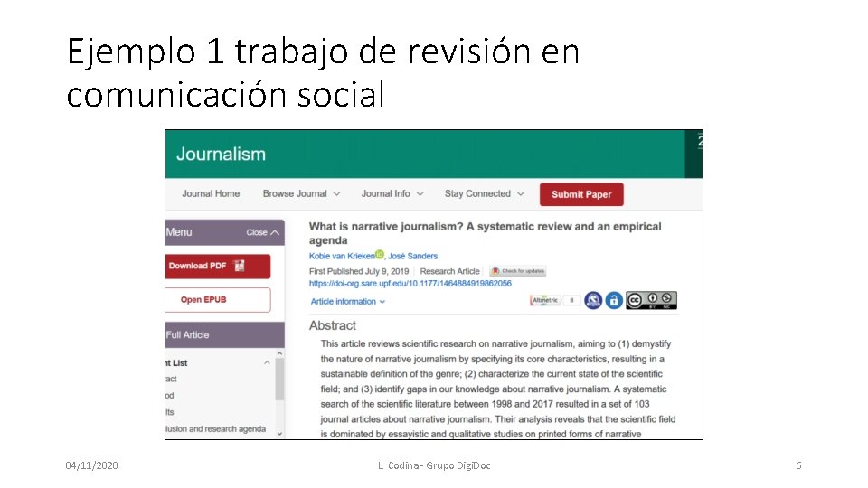Jump to conclusion and research agenda section
The height and width of the screenshot is (488, 868).
(216, 428)
